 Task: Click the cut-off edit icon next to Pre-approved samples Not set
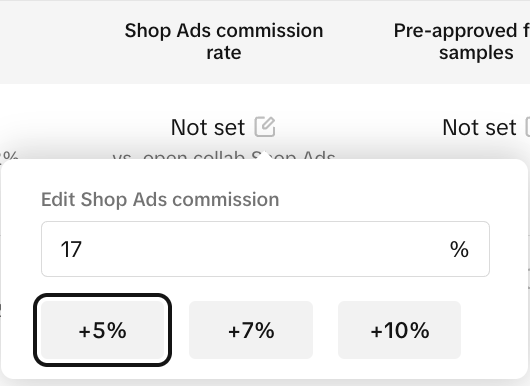527,127
